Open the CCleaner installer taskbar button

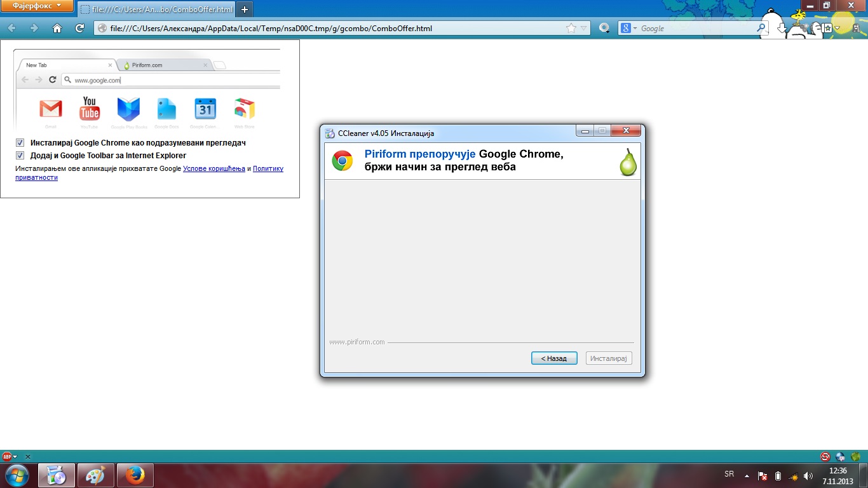[x=57, y=475]
